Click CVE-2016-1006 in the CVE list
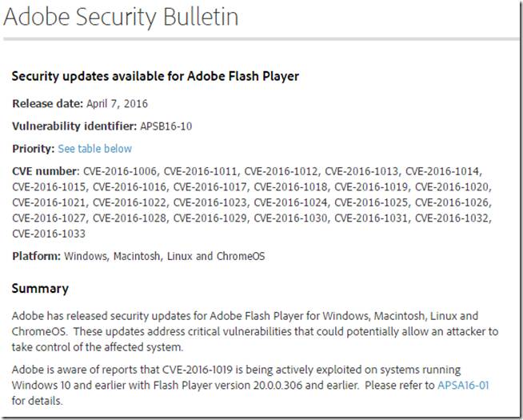Screen dimensions: 523x420 click(x=120, y=171)
